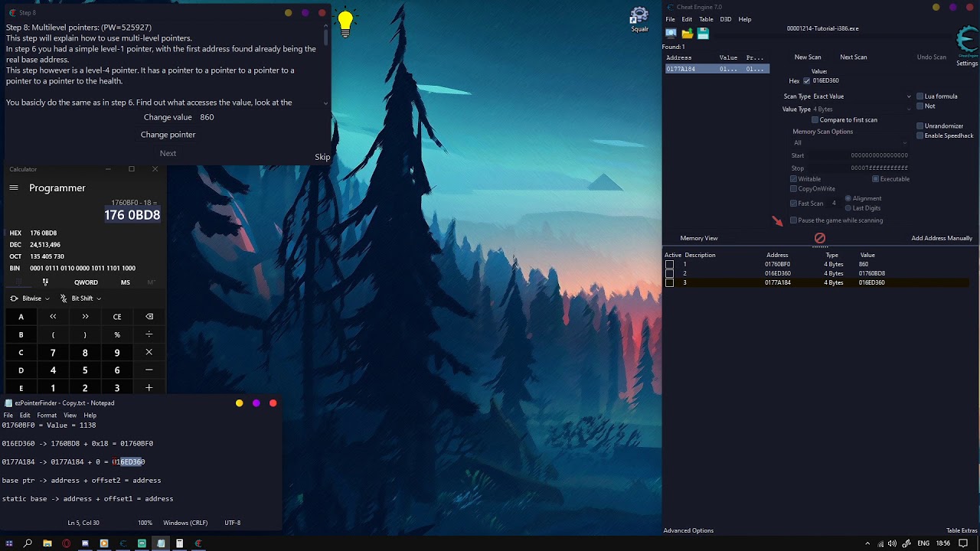Check Enable Speedhack option
This screenshot has height=551, width=980.
tap(920, 136)
